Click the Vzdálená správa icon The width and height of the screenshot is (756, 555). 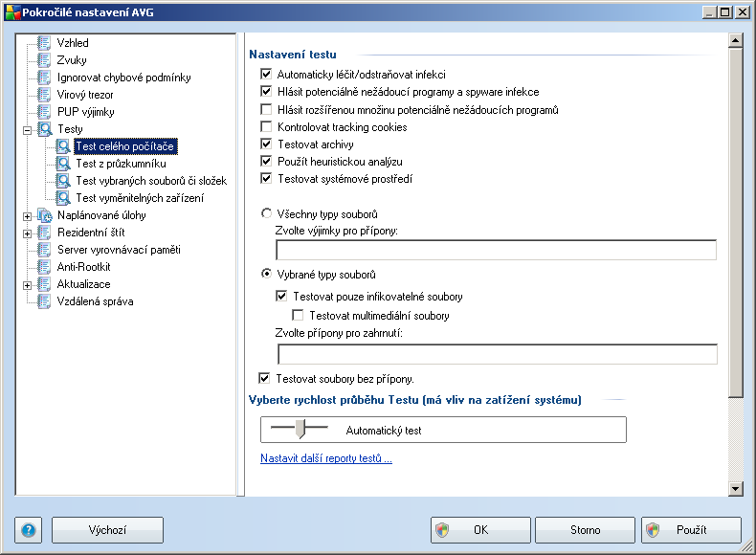pos(44,301)
